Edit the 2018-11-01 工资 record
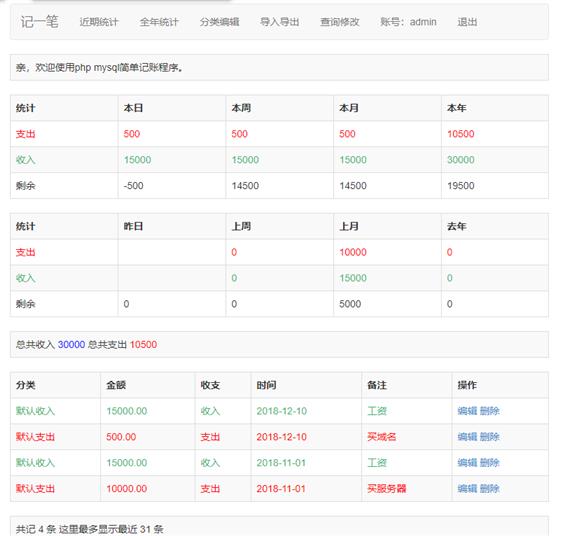This screenshot has width=569, height=536. pyautogui.click(x=467, y=463)
